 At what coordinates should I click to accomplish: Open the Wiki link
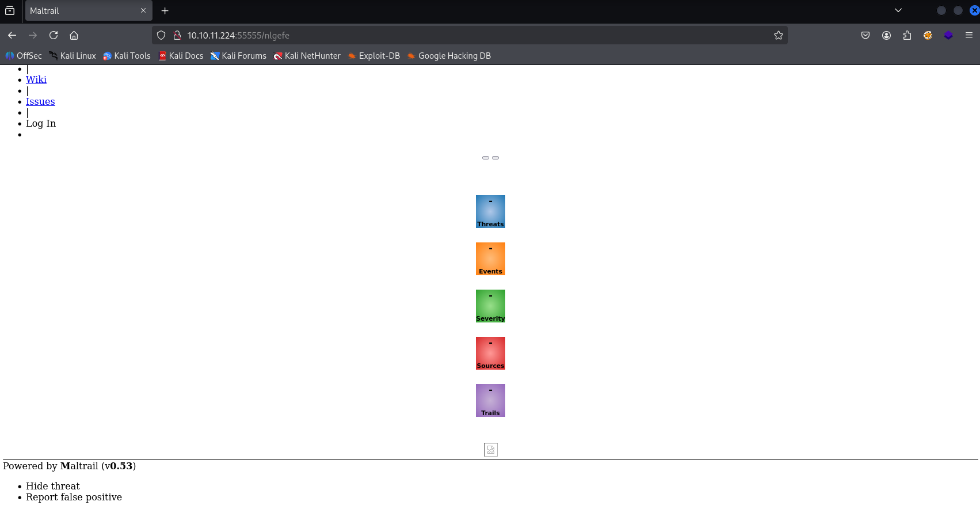point(36,79)
